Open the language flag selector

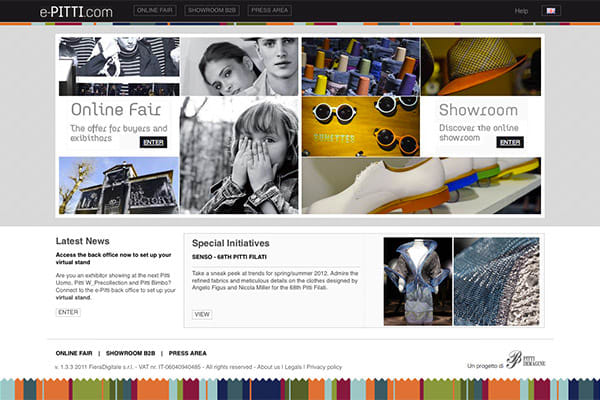tap(550, 11)
